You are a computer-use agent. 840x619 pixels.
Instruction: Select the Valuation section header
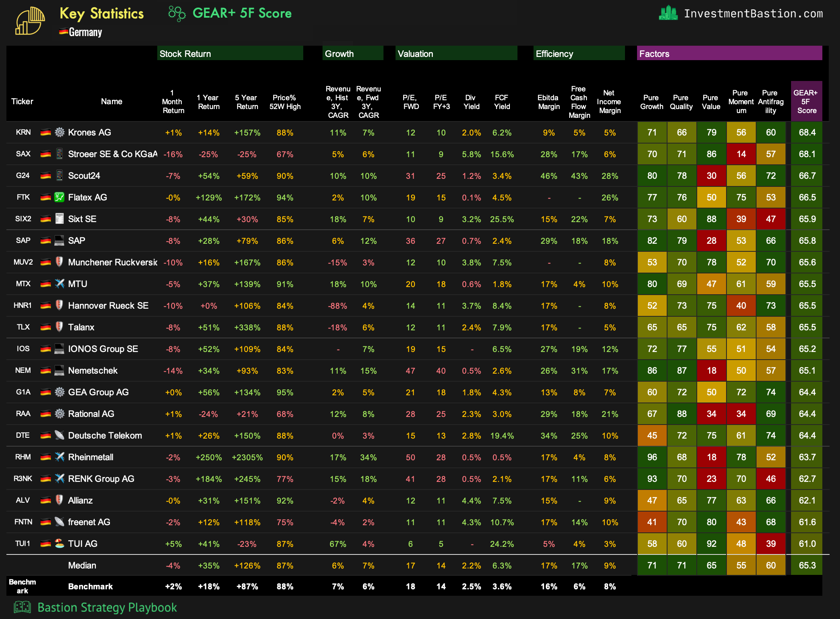pos(456,53)
